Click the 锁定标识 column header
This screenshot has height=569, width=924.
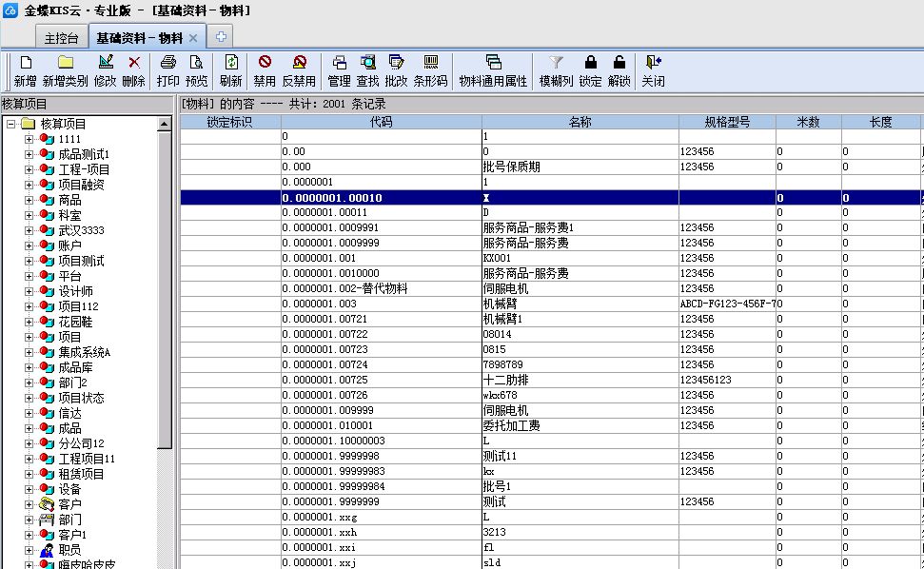coord(230,122)
